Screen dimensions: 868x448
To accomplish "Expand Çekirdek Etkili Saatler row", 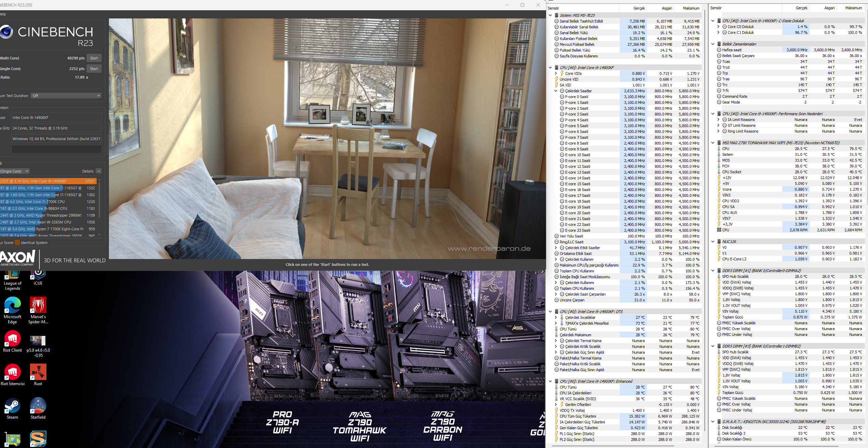I will [x=556, y=248].
